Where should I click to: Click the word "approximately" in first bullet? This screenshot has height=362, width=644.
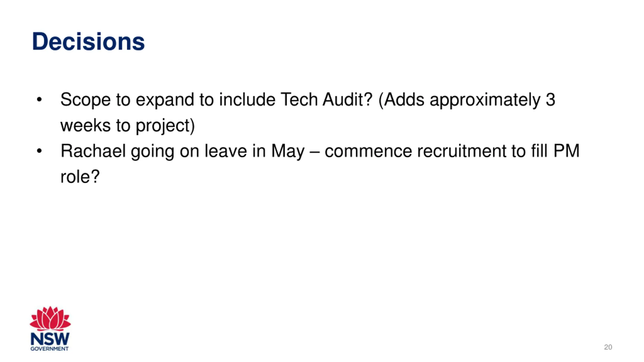click(x=485, y=100)
